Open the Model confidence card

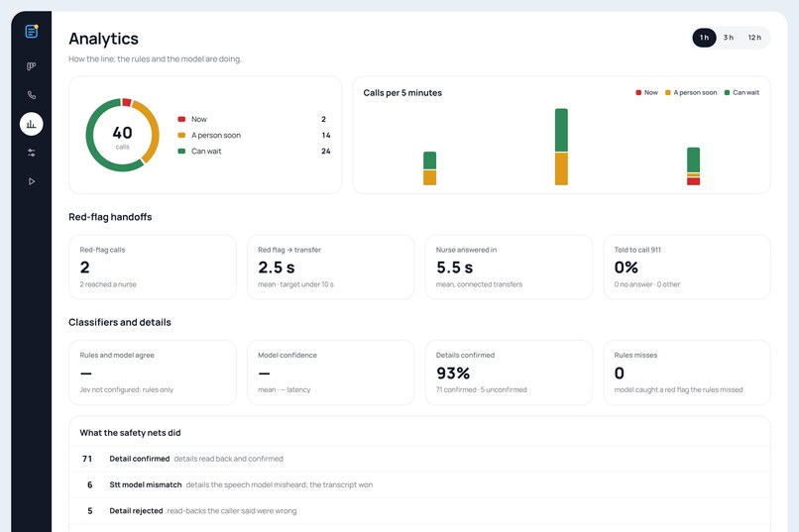[330, 372]
